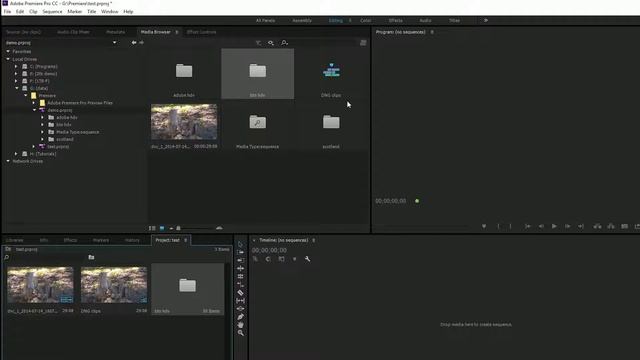
Task: Open the Marker menu
Action: pos(75,11)
